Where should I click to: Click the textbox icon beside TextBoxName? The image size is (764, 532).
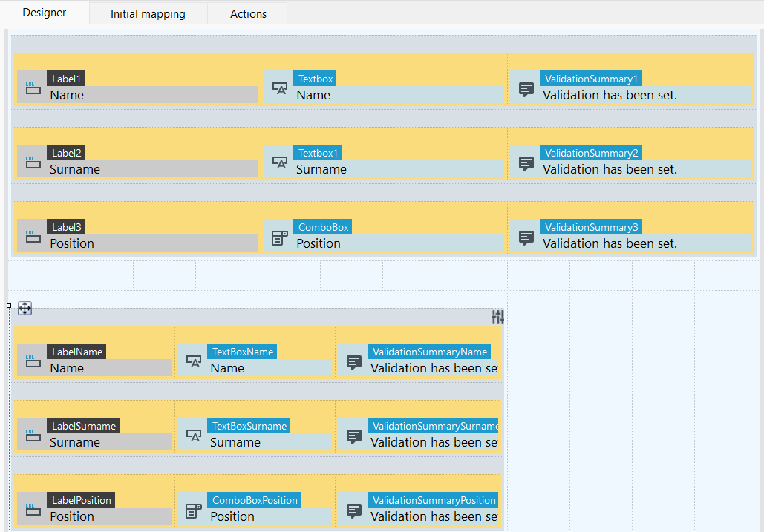194,361
